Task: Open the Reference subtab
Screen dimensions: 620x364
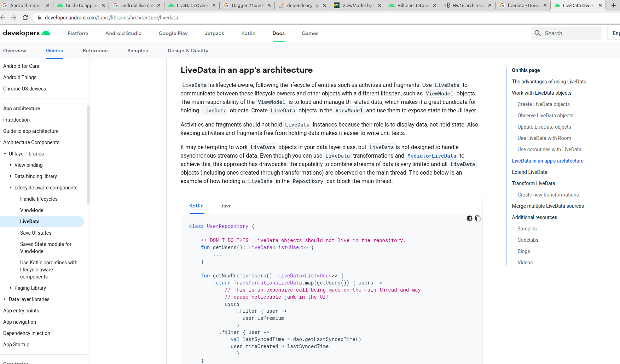Action: [95, 51]
